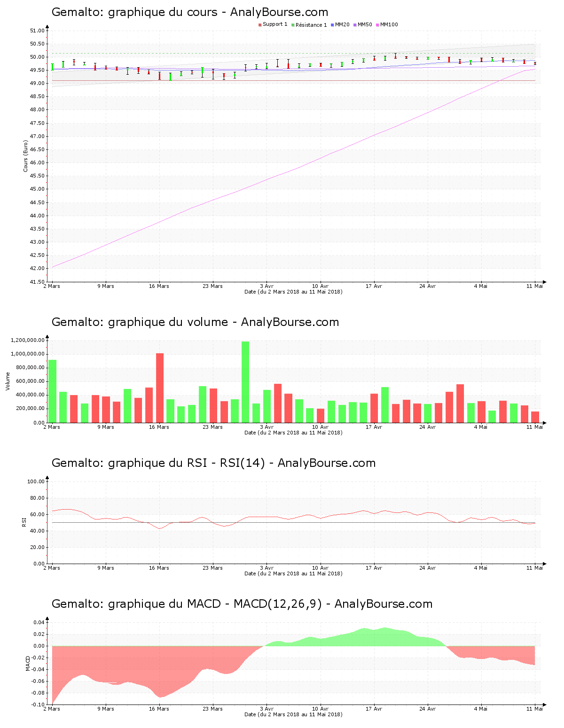Click the "9 Mars" date tick on the RSI chart

(x=105, y=568)
